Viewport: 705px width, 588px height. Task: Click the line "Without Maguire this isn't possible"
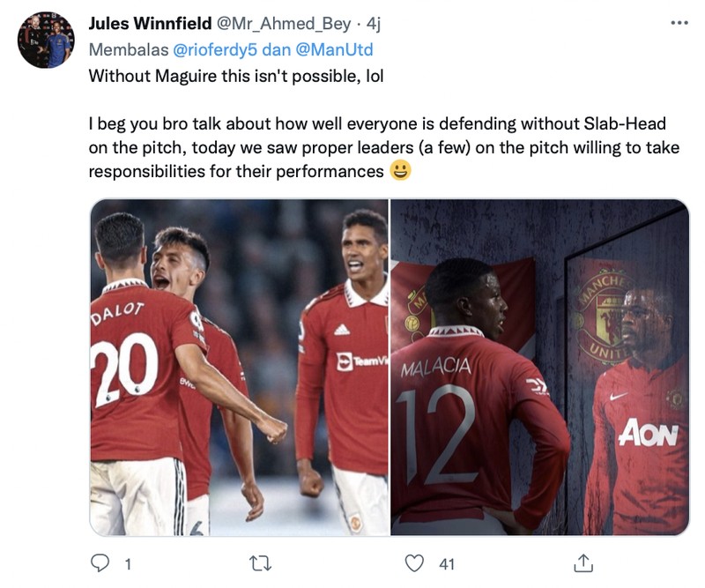(236, 75)
